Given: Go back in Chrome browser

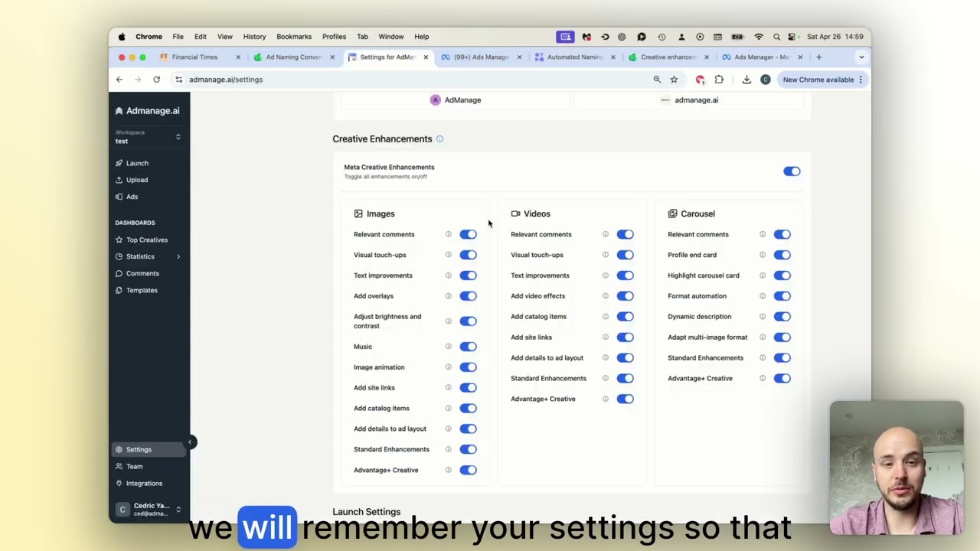Looking at the screenshot, I should pyautogui.click(x=119, y=80).
